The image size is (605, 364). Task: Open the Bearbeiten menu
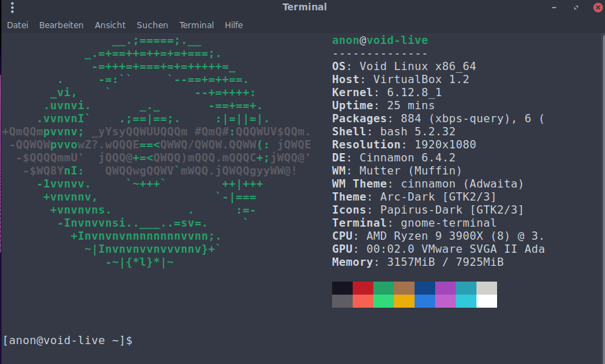pos(61,25)
